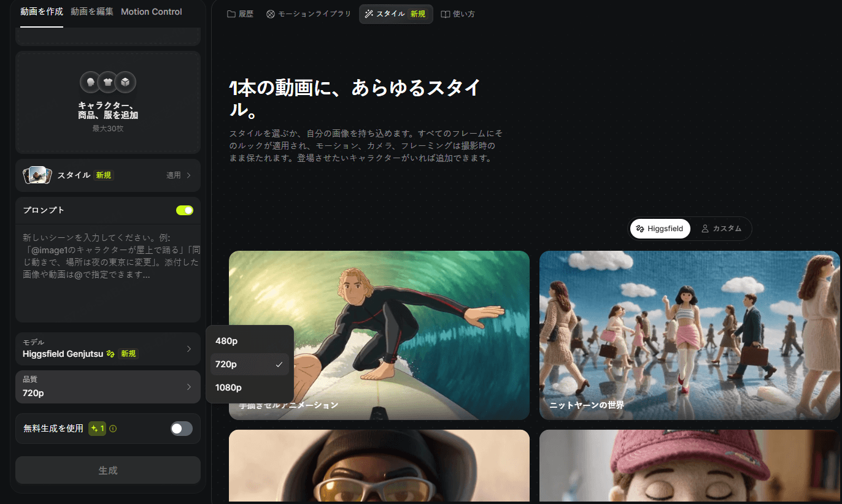Viewport: 842px width, 504px height.
Task: Switch to the スタイル 新規 tab
Action: coord(396,14)
